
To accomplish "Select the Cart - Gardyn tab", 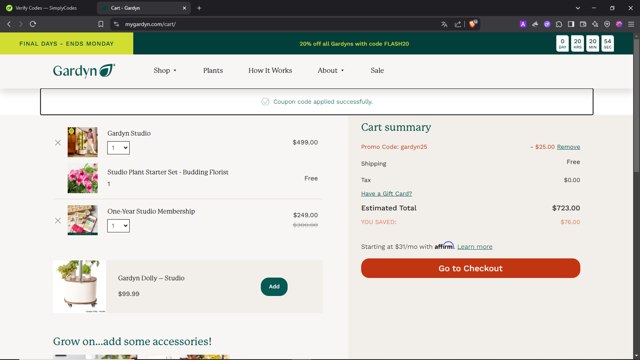I will (144, 8).
